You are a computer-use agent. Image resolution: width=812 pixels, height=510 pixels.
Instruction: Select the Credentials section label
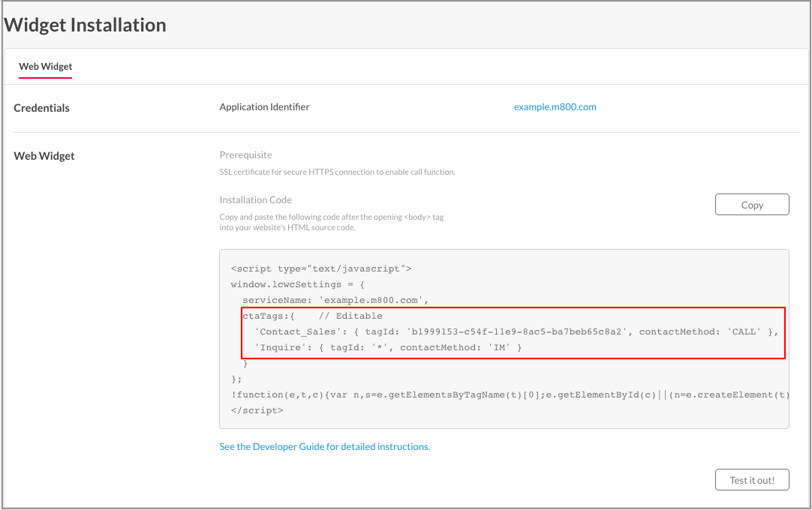click(x=41, y=108)
